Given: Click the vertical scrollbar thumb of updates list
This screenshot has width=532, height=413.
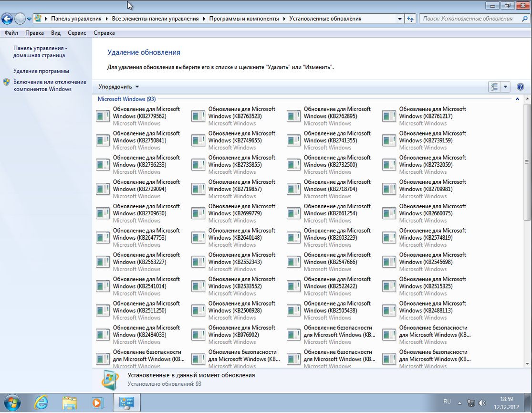Looking at the screenshot, I should pyautogui.click(x=527, y=162).
